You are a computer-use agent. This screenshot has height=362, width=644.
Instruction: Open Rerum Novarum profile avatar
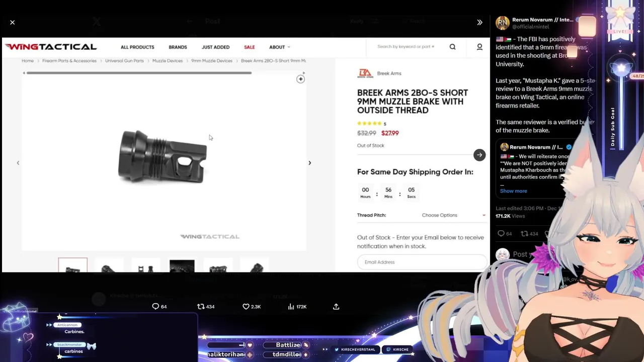[x=502, y=23]
